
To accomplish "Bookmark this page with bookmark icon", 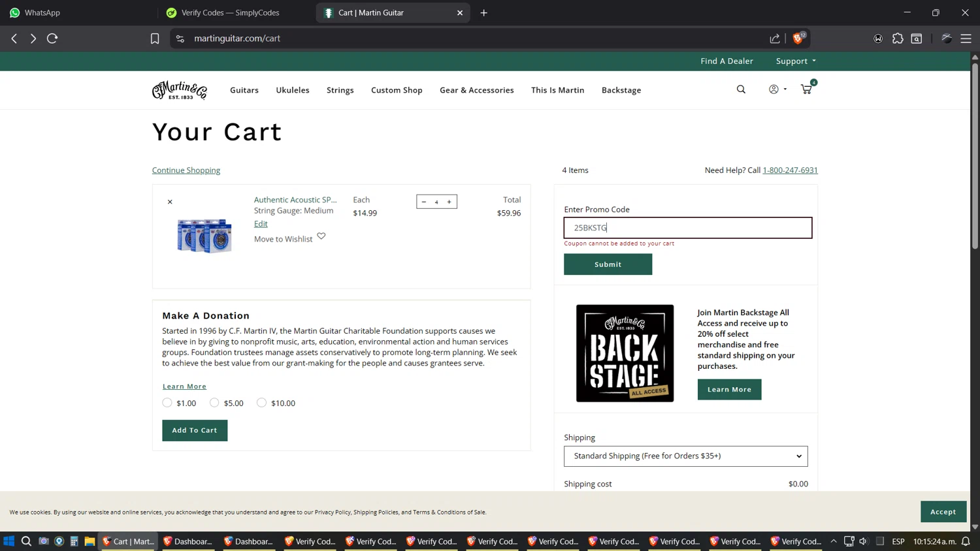I will click(155, 39).
